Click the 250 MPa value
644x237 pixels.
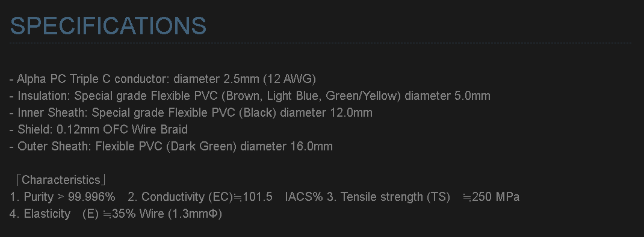tap(491, 197)
